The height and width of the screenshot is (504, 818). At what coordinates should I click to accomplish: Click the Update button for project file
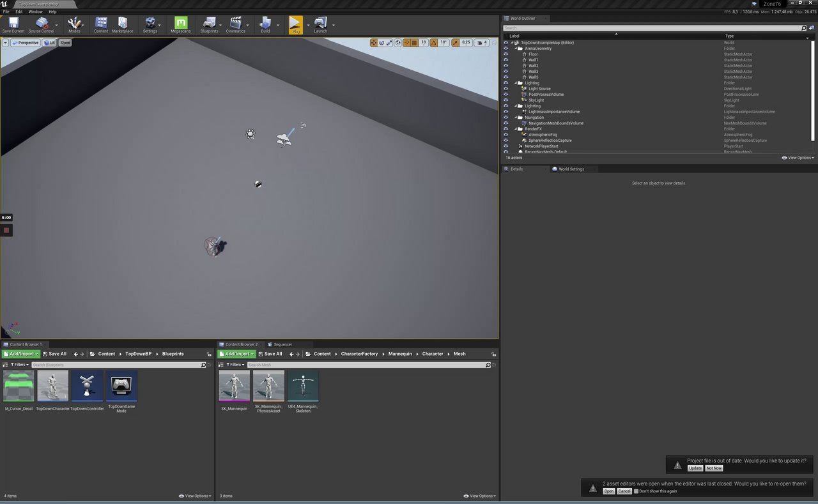[x=695, y=468]
